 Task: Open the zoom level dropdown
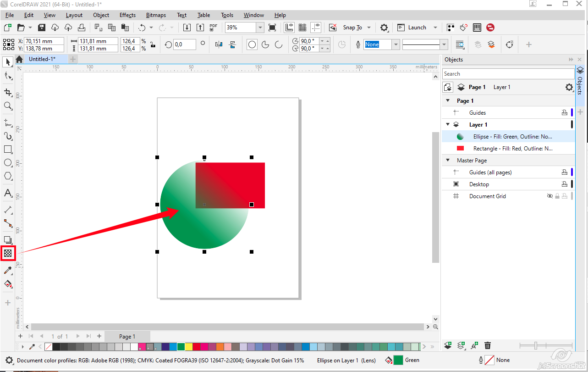pyautogui.click(x=260, y=28)
